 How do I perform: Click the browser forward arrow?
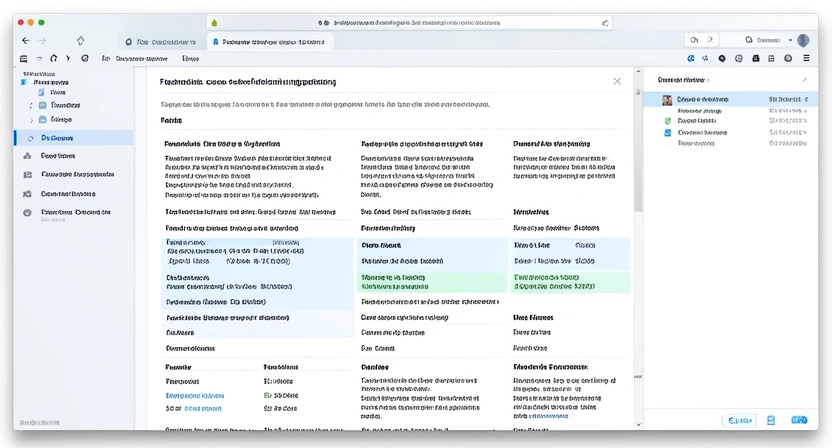tap(42, 40)
